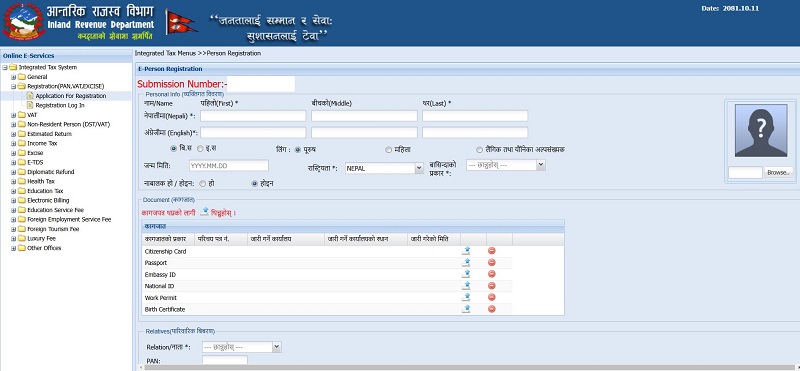800x371 pixels.
Task: Remove the Embassy ID document entry
Action: point(491,274)
